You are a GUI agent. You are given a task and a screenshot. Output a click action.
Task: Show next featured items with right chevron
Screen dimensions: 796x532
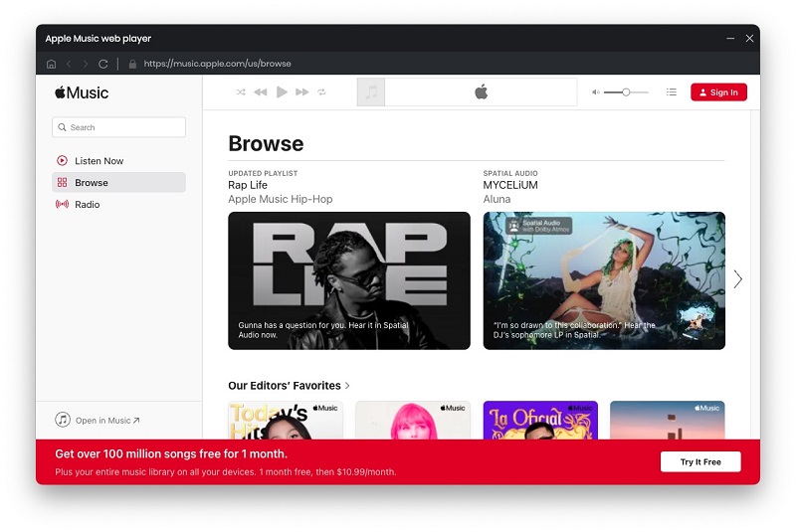tap(737, 279)
